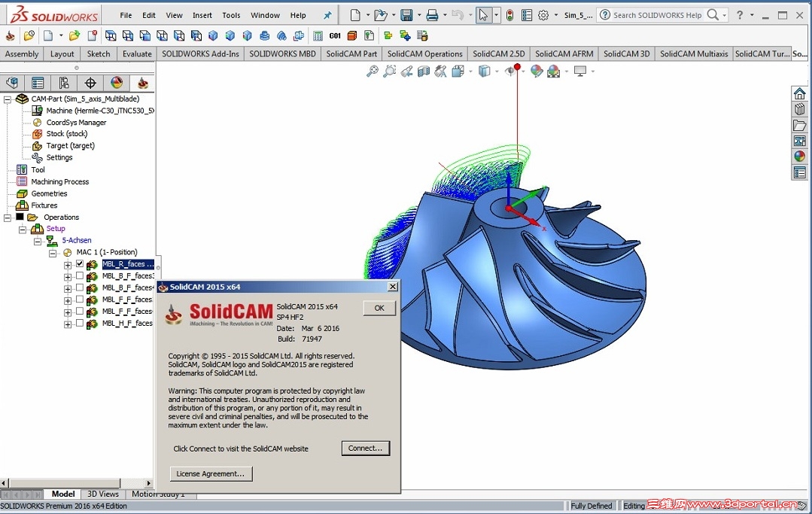The height and width of the screenshot is (514, 812).
Task: Switch to the SolidCAM Multiaxis tab
Action: coord(694,54)
